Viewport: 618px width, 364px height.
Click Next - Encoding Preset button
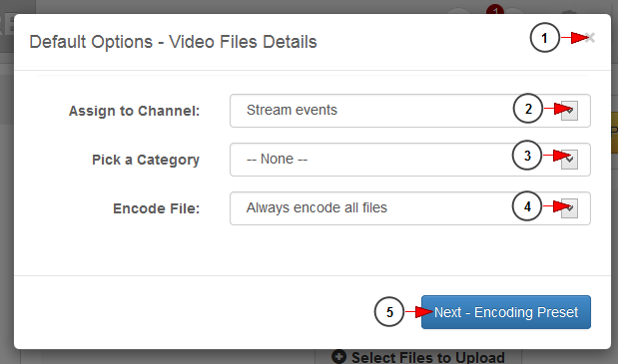click(505, 312)
